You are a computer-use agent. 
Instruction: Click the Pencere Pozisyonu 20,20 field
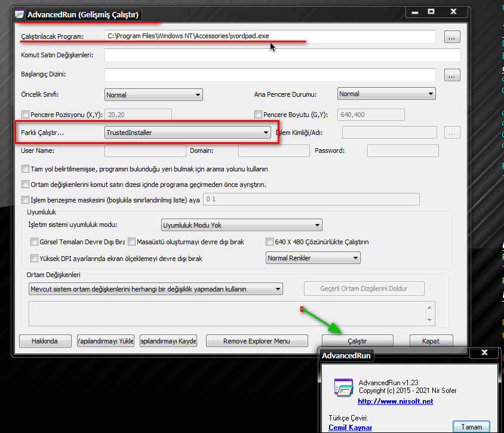(x=138, y=115)
